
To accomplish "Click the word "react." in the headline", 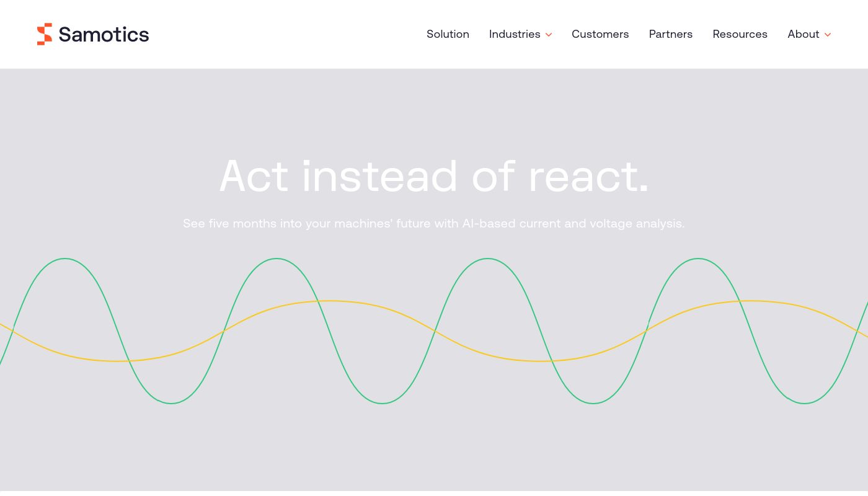I will click(x=588, y=176).
